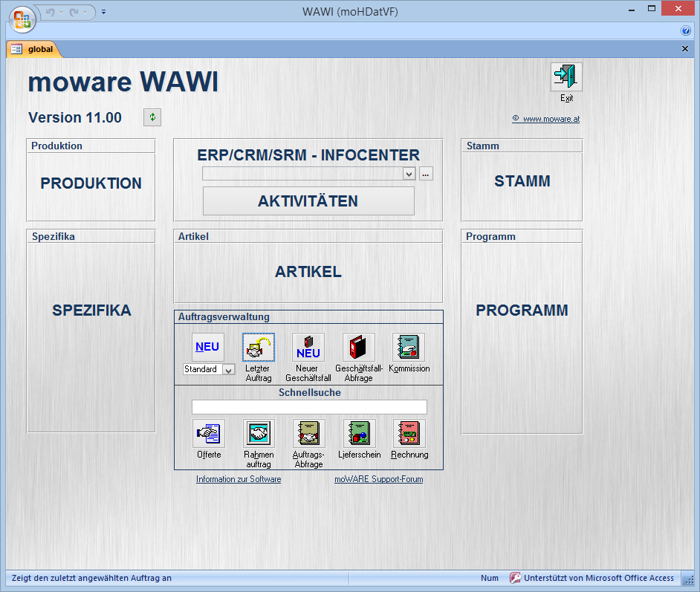Open Kommission icon
This screenshot has width=700, height=592.
pos(409,347)
